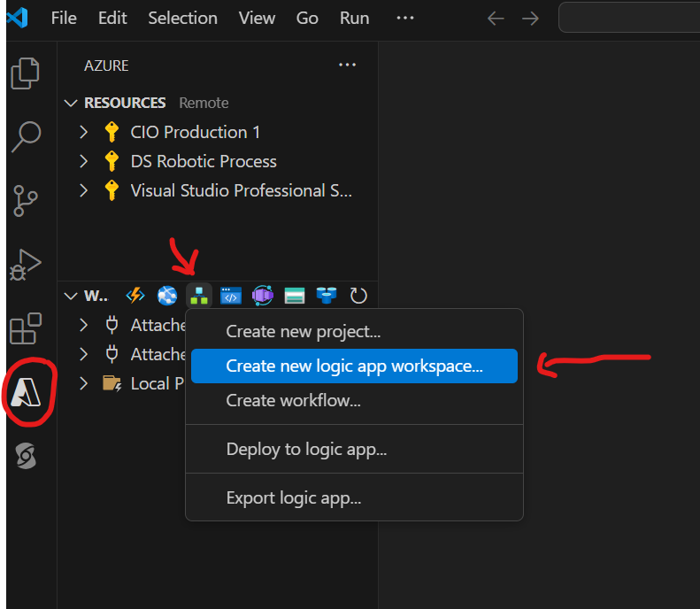This screenshot has width=700, height=609.
Task: Click the key icon beside DS Robotic Process
Action: (x=112, y=162)
